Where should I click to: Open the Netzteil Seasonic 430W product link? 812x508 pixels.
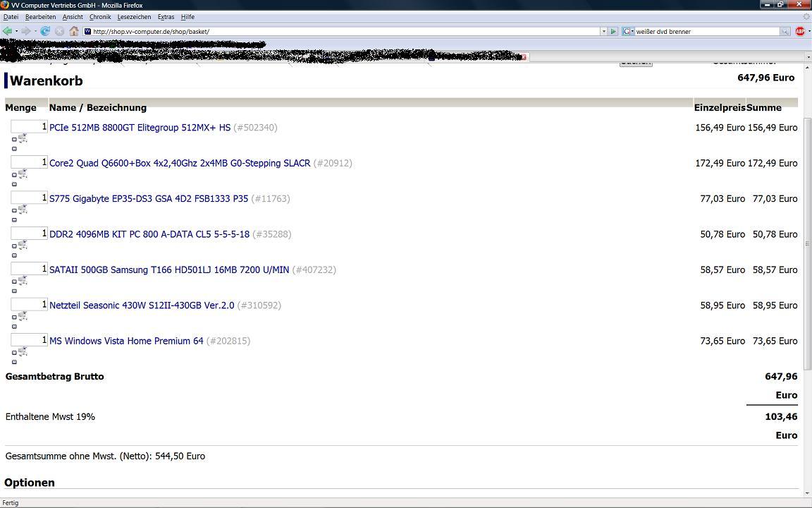pos(142,306)
